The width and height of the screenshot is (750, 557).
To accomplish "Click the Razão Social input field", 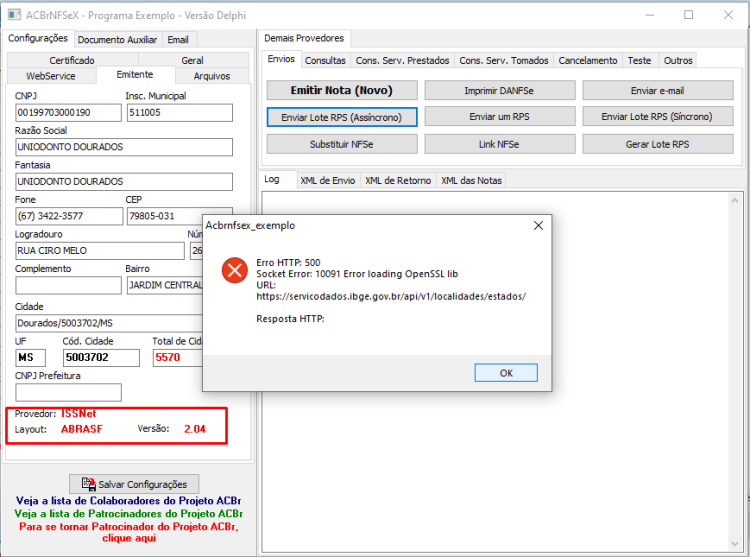I will point(124,147).
